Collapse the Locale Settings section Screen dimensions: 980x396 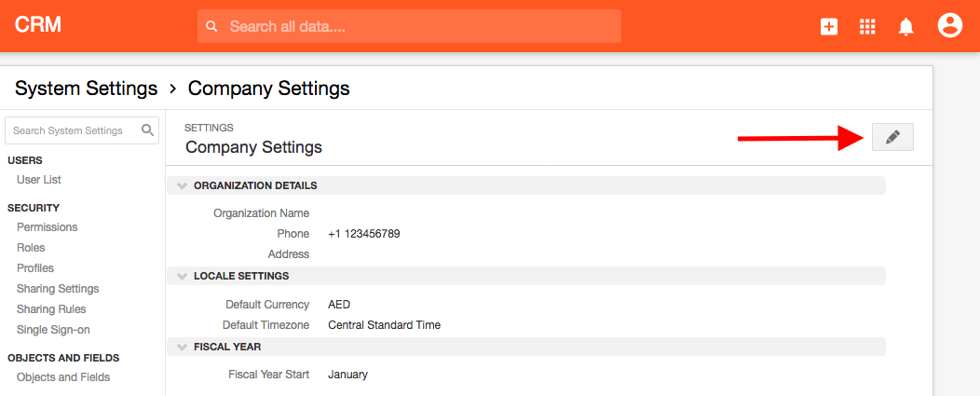tap(182, 276)
